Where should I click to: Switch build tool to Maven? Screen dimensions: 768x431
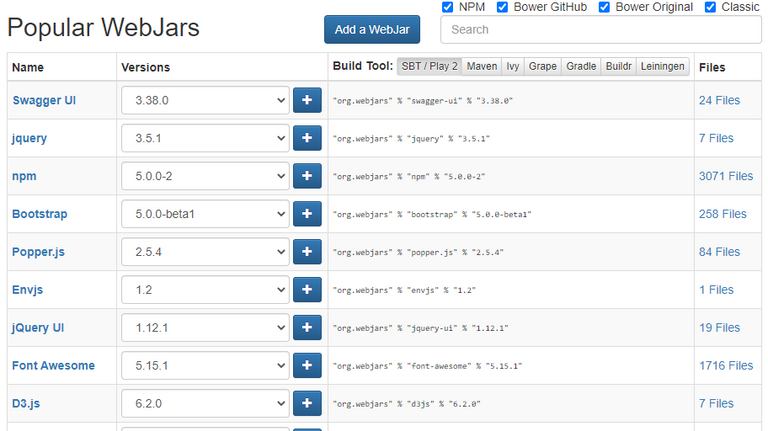point(481,66)
